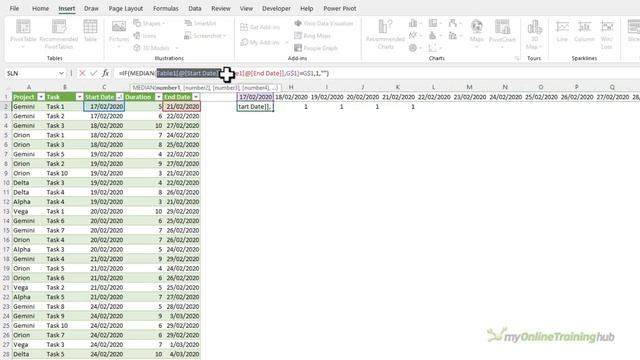Screen dimensions: 640x360
Task: Open Recommended Charts
Action: coord(385,34)
